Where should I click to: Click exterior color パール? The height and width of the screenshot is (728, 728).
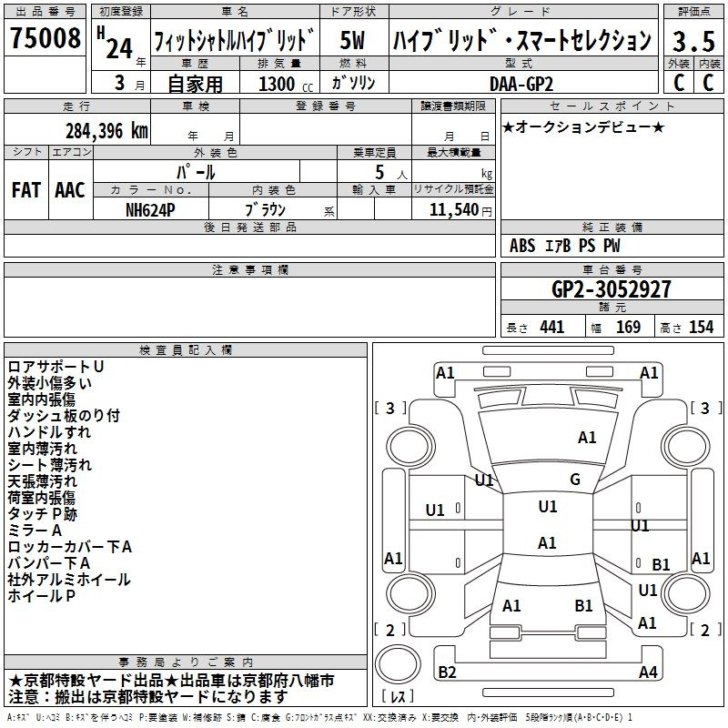tap(196, 172)
